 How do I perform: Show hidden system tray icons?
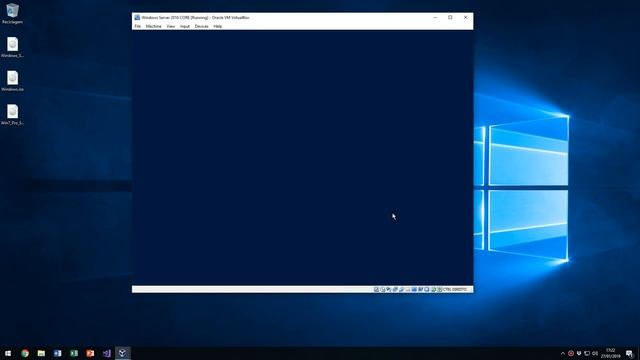coord(563,353)
